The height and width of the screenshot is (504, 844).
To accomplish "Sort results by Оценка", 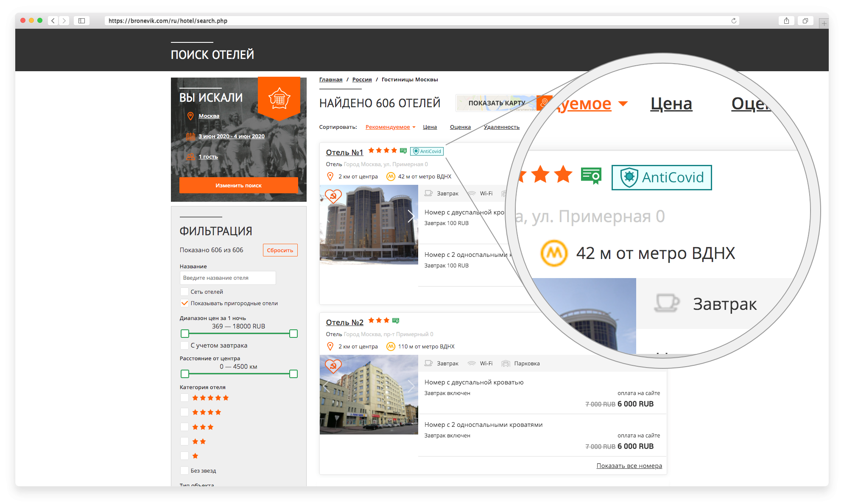I will [460, 127].
